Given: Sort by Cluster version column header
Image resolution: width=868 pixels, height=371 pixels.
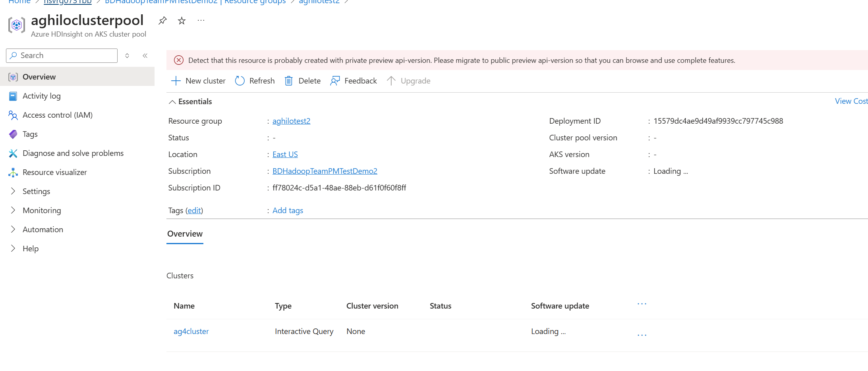Looking at the screenshot, I should tap(372, 306).
